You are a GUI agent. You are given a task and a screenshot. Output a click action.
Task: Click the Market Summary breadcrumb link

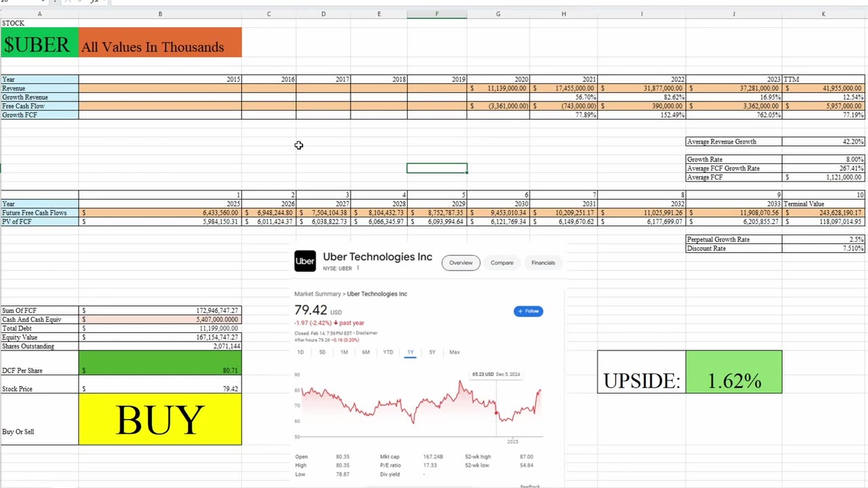(x=318, y=294)
